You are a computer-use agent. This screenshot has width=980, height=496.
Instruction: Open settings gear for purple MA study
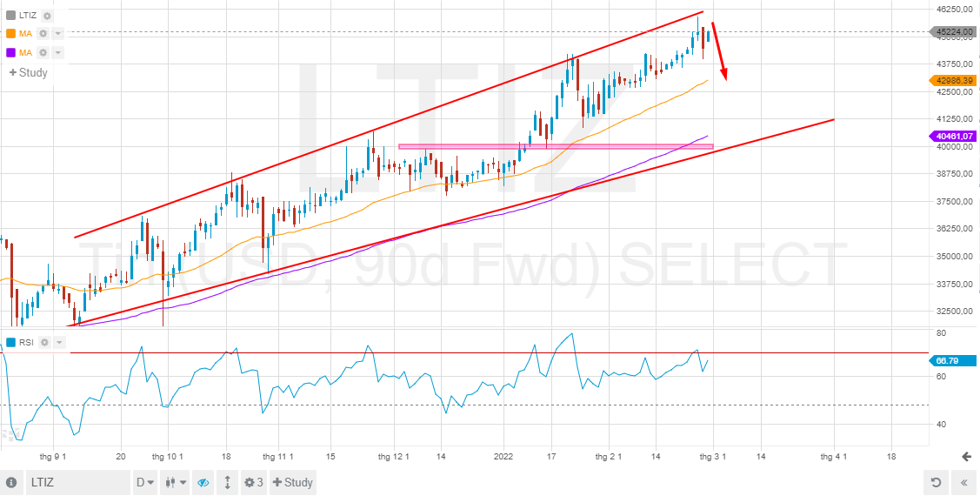[43, 52]
